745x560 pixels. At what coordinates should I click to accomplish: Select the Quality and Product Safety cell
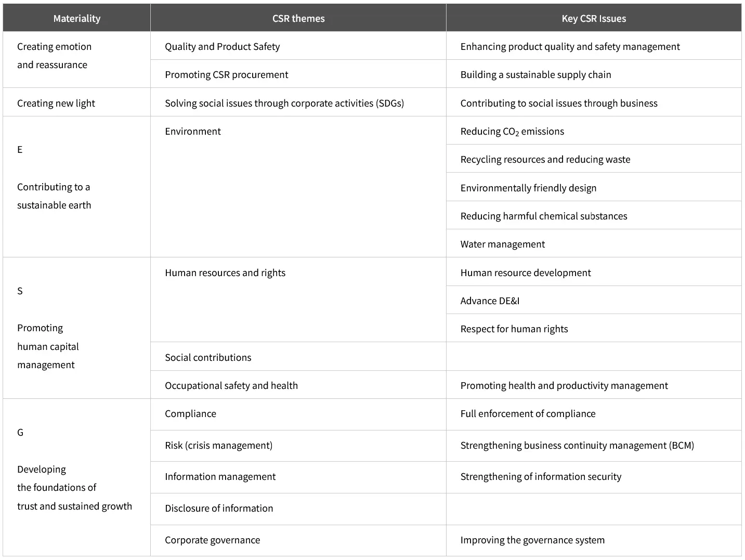(222, 47)
